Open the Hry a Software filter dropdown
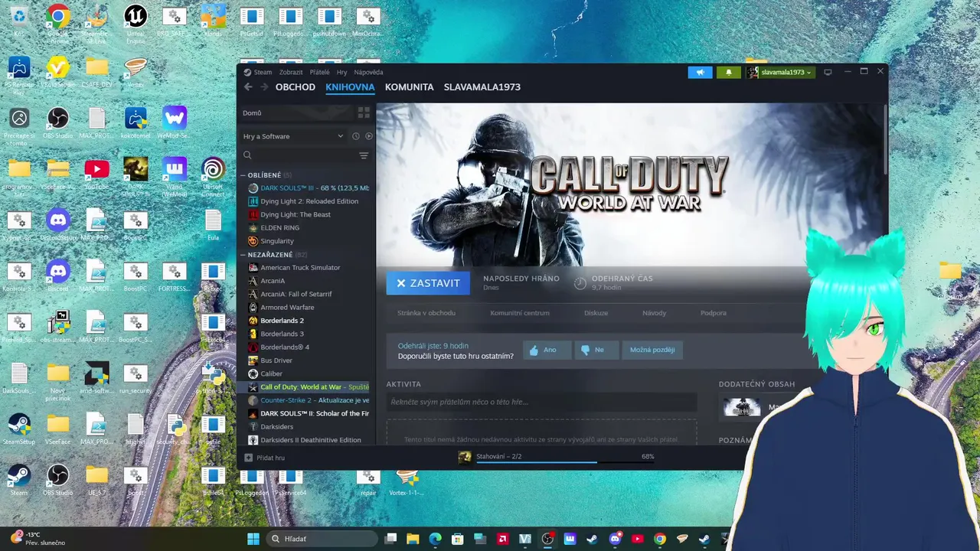 pos(293,136)
